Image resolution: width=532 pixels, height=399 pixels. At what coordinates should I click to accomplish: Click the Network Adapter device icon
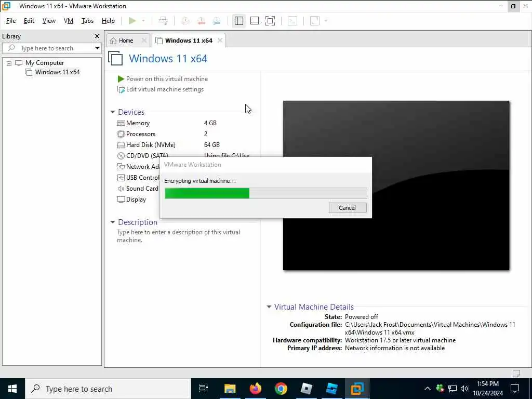tap(121, 167)
